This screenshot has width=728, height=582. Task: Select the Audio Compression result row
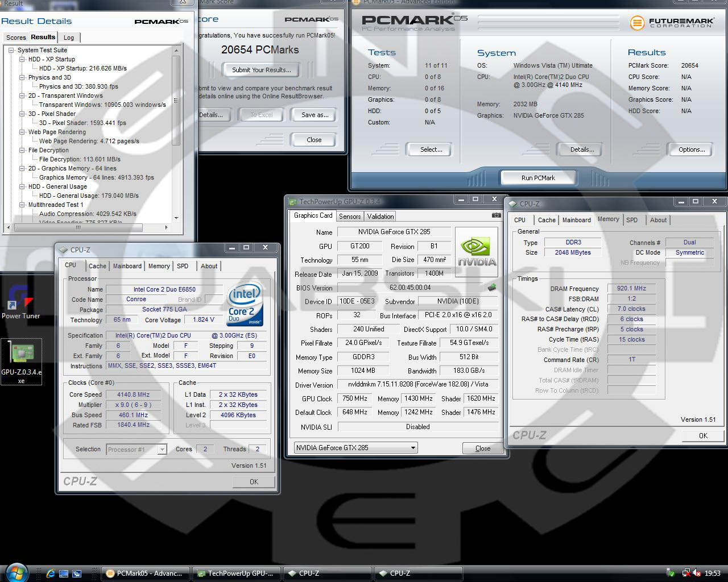click(x=88, y=214)
